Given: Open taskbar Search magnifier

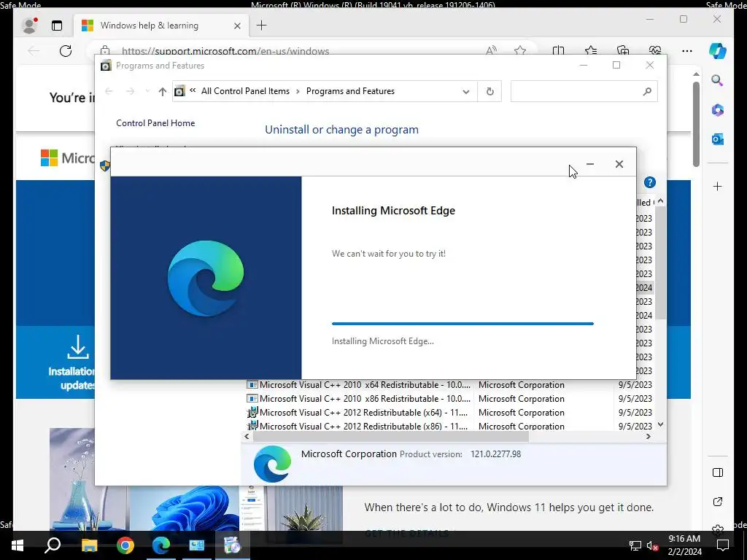Looking at the screenshot, I should pos(53,545).
